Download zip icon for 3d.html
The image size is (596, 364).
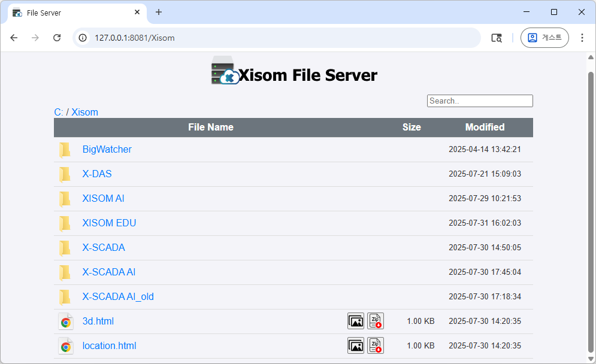(376, 321)
